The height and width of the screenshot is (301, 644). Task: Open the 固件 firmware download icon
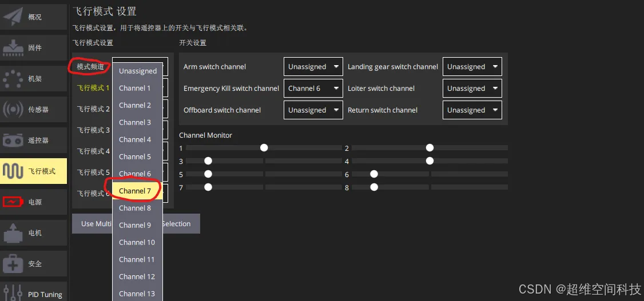coord(13,48)
